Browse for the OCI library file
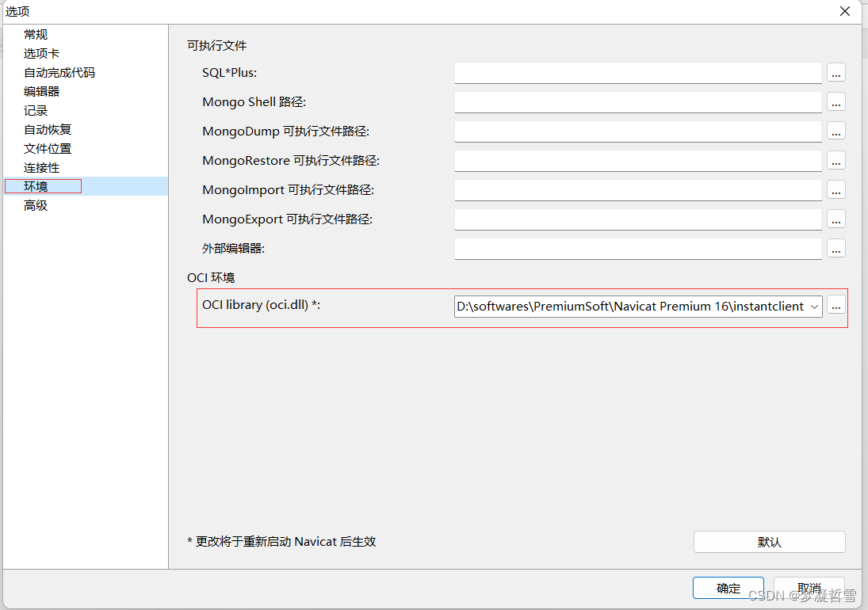This screenshot has height=610, width=868. [836, 305]
